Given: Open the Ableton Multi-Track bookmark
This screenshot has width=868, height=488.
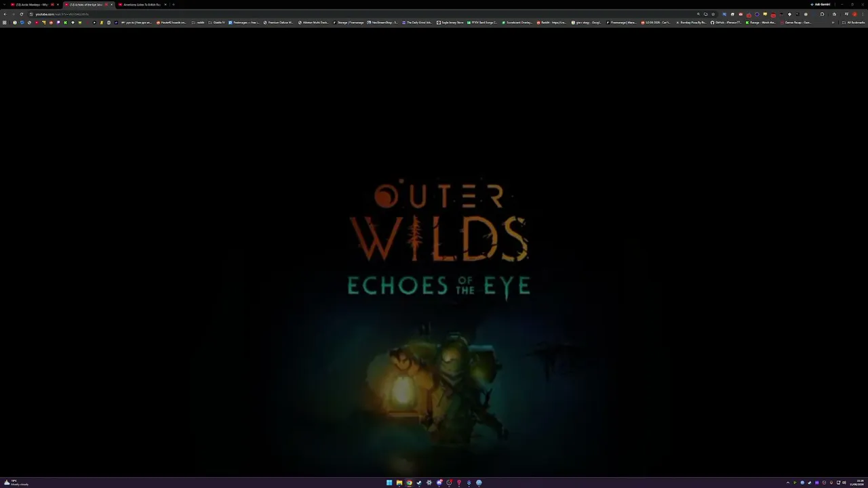Looking at the screenshot, I should pos(313,22).
